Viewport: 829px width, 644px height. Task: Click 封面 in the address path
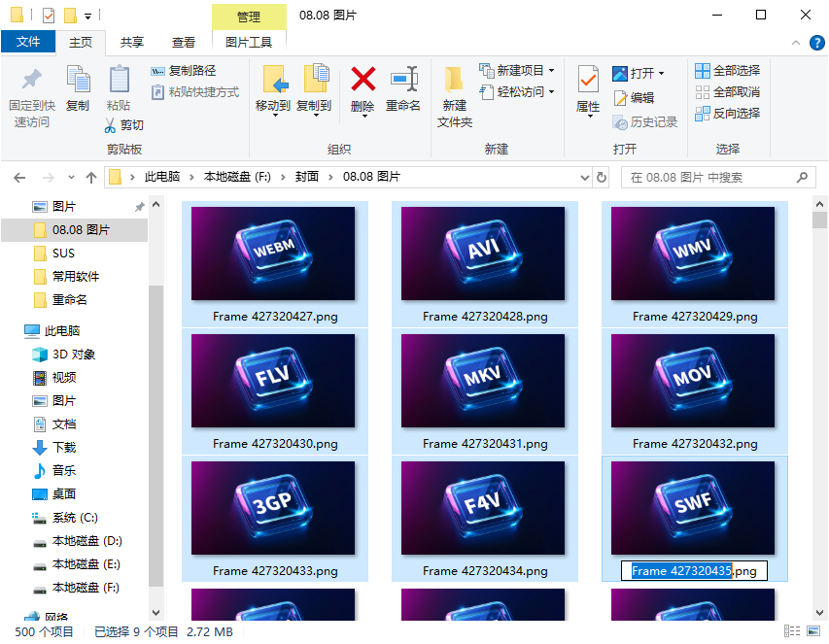click(307, 177)
